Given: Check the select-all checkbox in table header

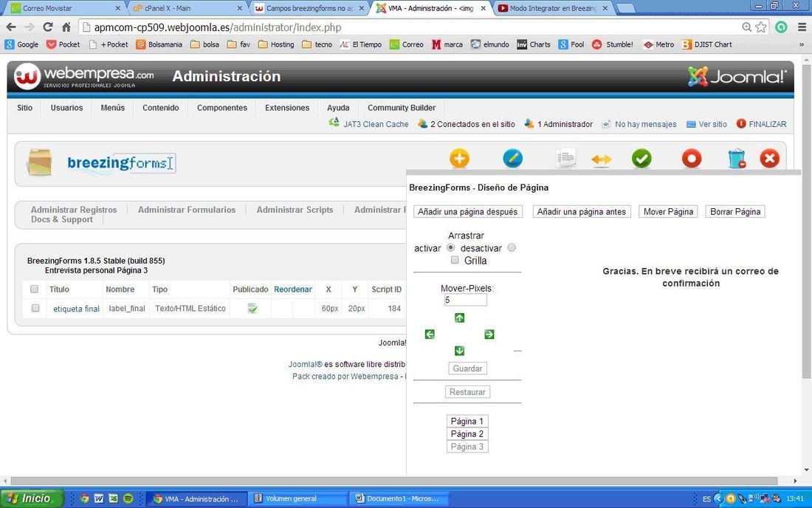Looking at the screenshot, I should pos(34,289).
